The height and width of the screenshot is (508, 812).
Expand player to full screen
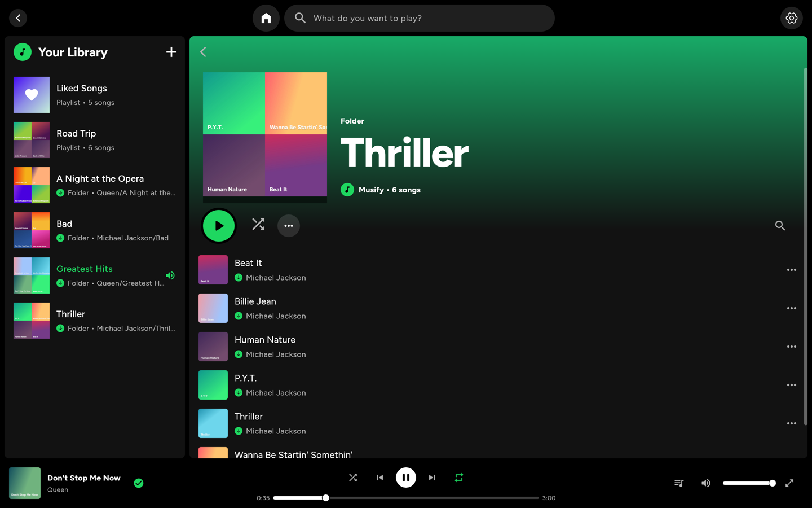pos(789,483)
